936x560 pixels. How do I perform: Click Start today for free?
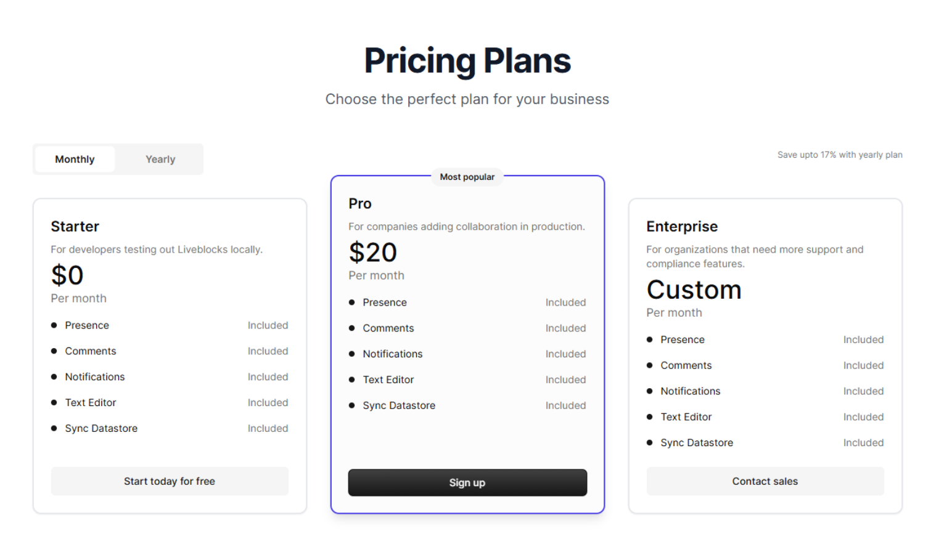[x=170, y=481]
